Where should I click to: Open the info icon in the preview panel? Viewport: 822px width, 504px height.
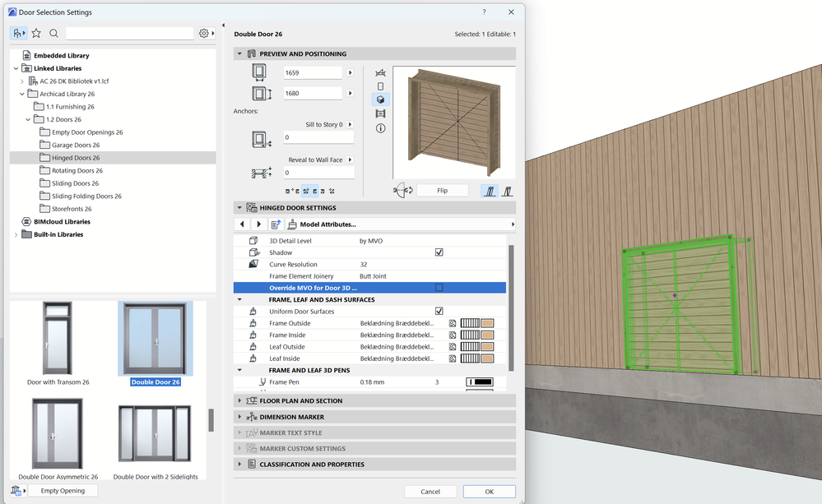pyautogui.click(x=380, y=128)
